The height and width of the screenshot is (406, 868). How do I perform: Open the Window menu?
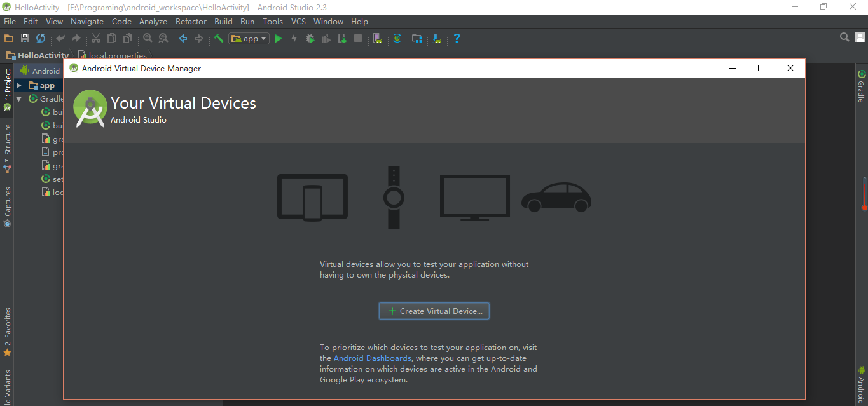328,21
